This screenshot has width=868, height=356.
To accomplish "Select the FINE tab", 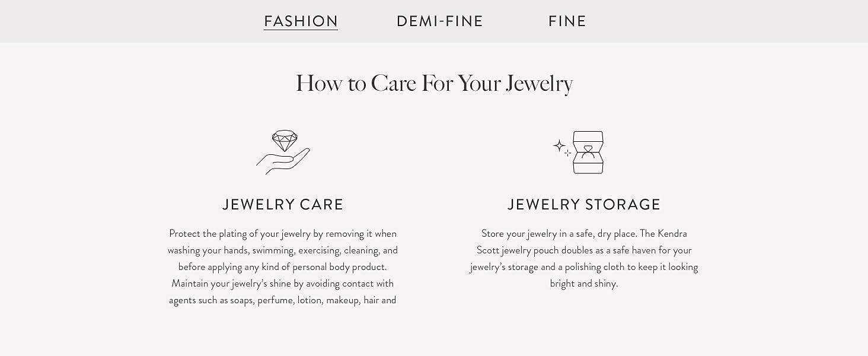I will (567, 21).
